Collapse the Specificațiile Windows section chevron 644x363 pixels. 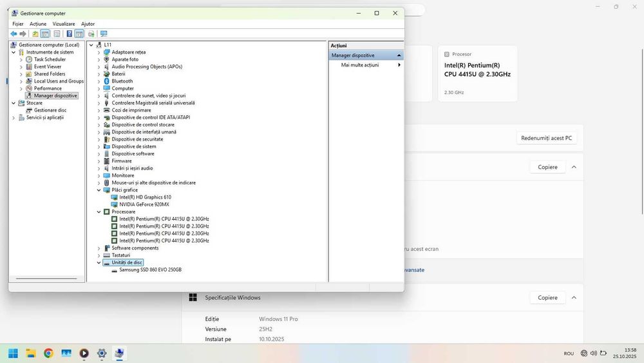(x=574, y=298)
